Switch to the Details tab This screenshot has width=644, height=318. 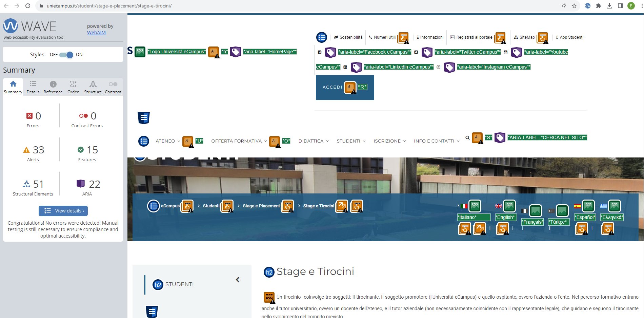coord(33,87)
